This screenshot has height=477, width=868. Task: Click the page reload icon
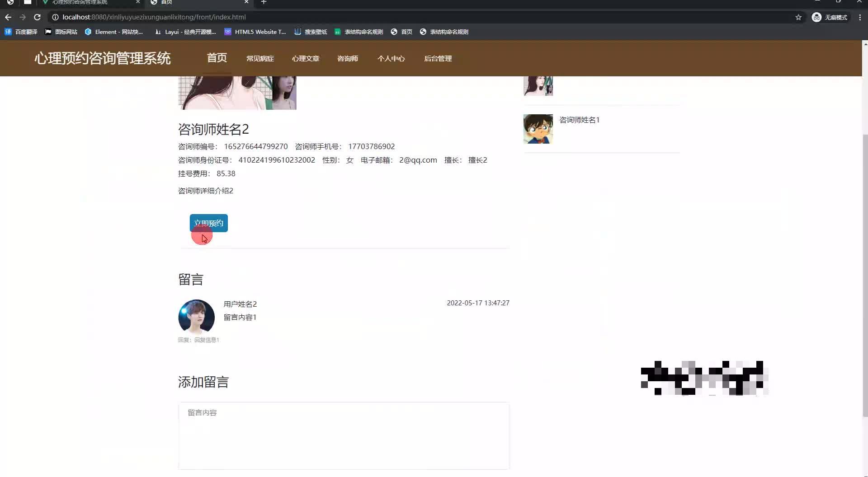pyautogui.click(x=37, y=17)
